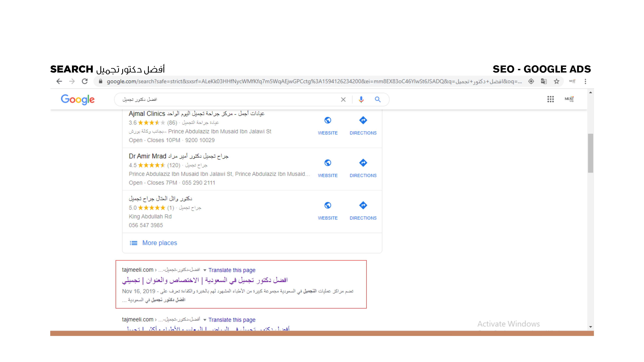Click Translate this page for second tajmeeli result
The height and width of the screenshot is (362, 644).
(232, 320)
